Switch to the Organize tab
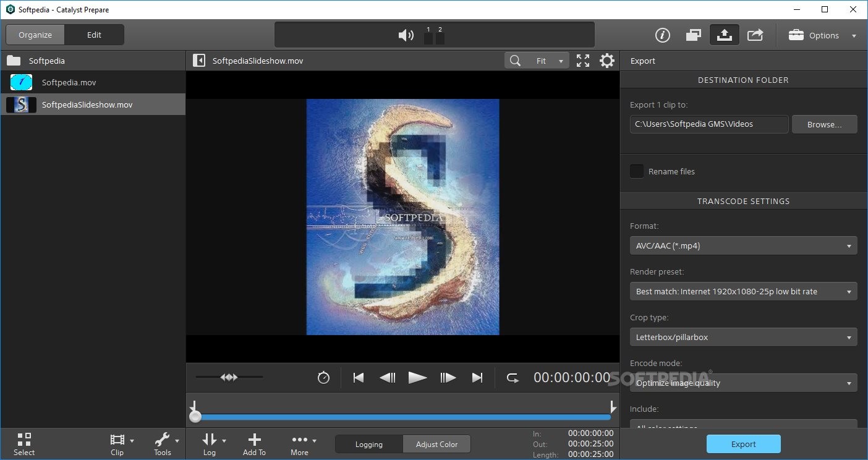The height and width of the screenshot is (460, 868). tap(35, 35)
